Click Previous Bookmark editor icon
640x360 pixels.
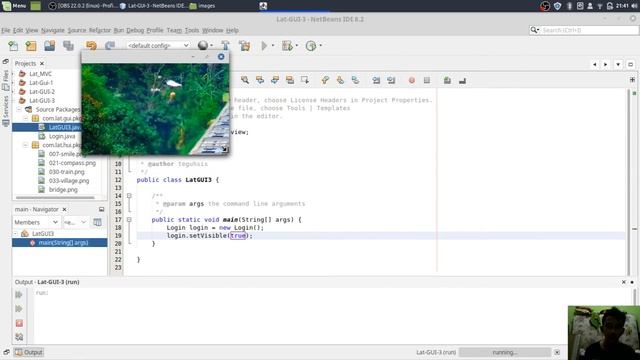(x=325, y=80)
